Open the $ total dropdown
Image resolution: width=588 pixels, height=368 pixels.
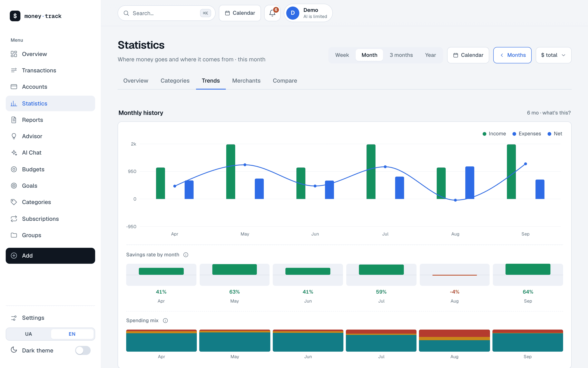tap(553, 55)
